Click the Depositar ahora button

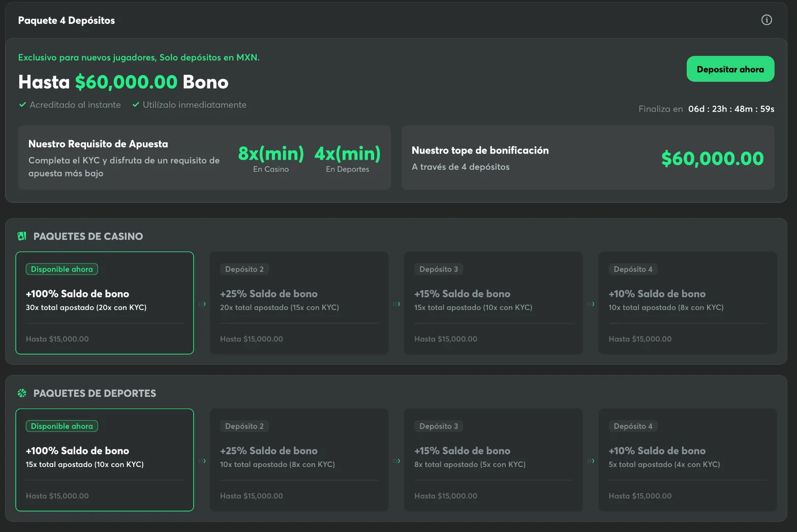pos(730,69)
